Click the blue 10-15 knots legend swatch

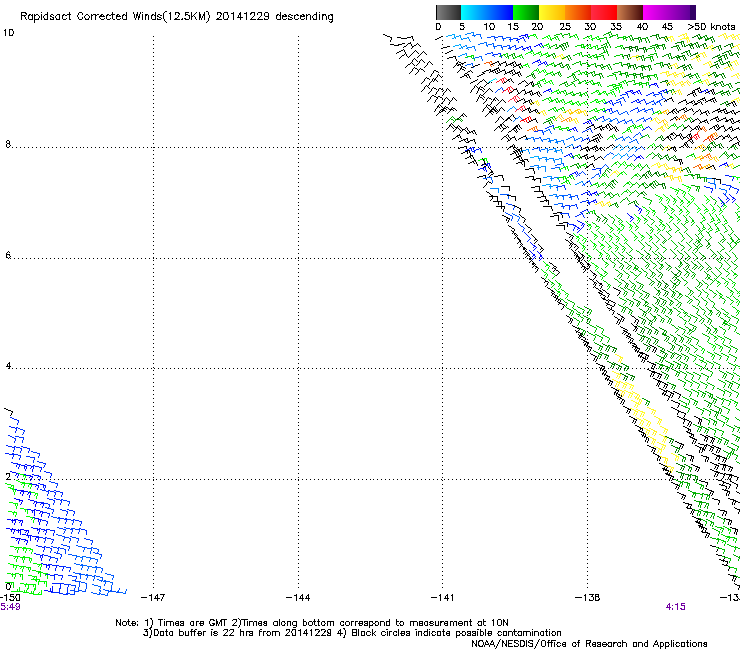(x=500, y=12)
